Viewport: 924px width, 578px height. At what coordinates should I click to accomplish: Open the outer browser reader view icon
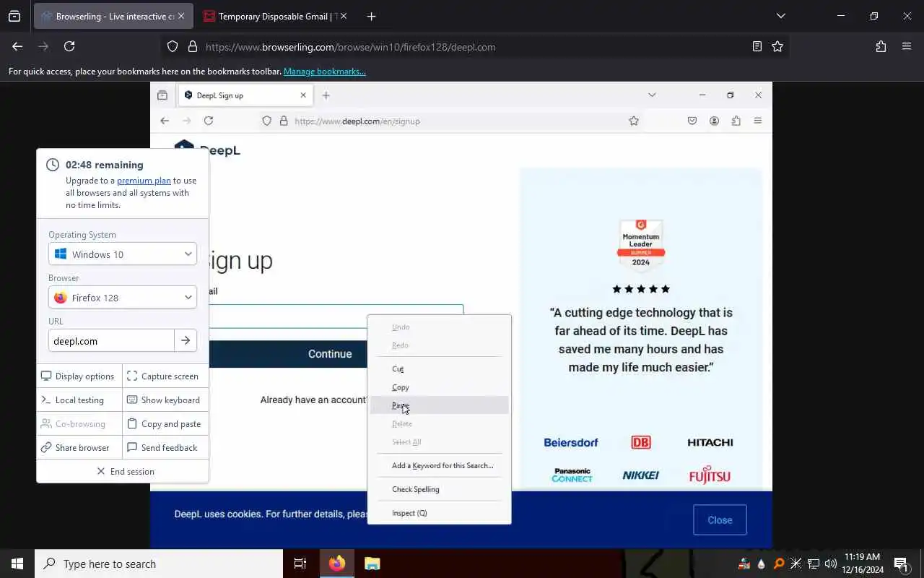pyautogui.click(x=757, y=46)
